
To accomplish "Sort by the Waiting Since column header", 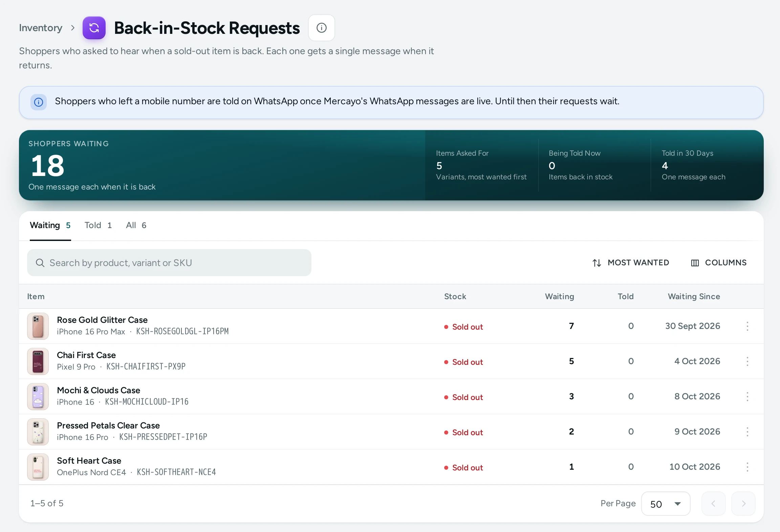I will click(694, 296).
